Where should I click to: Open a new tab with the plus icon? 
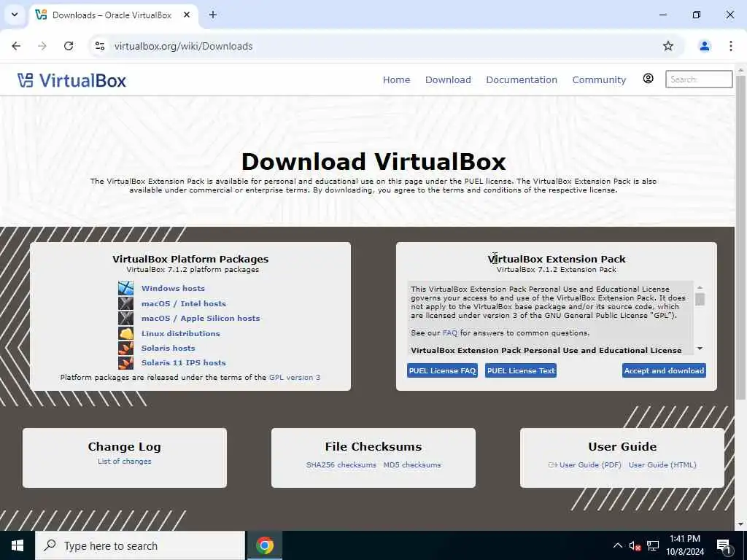[x=213, y=15]
